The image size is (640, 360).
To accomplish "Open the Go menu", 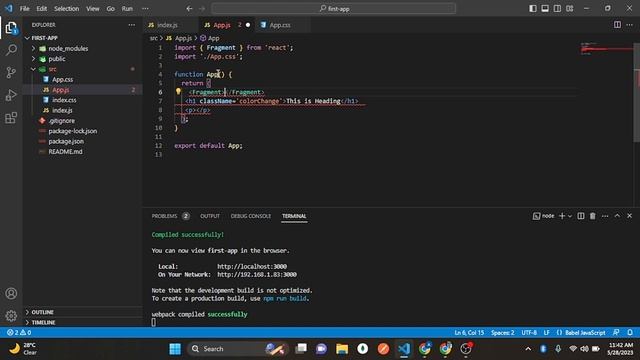I will click(111, 9).
